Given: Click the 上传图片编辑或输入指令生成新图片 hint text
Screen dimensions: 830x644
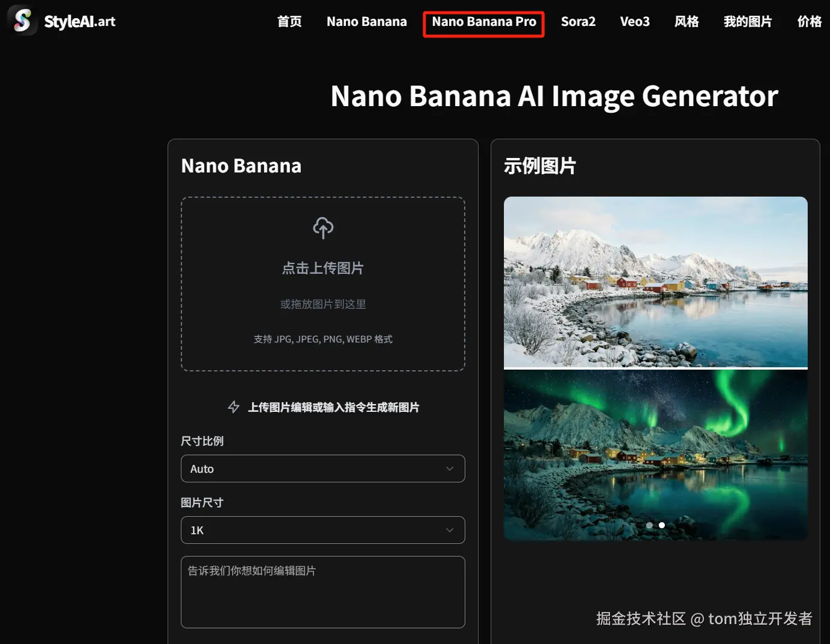Looking at the screenshot, I should tap(333, 407).
